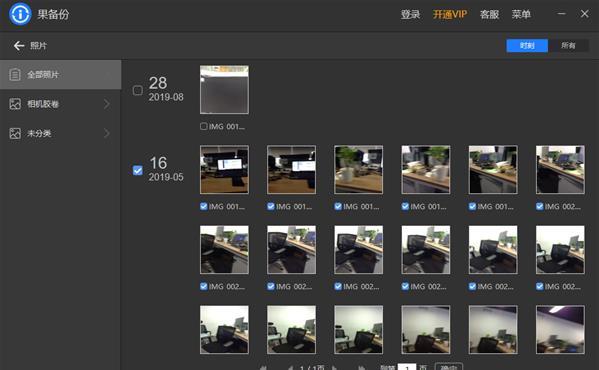The height and width of the screenshot is (370, 599).
Task: Minimize the 果备份 window
Action: [x=561, y=14]
